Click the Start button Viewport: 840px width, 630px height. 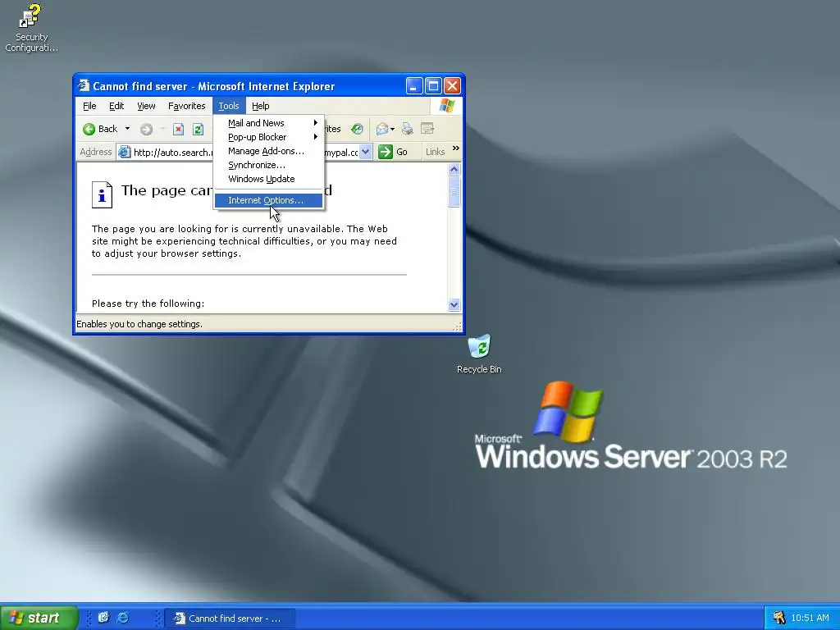(39, 618)
